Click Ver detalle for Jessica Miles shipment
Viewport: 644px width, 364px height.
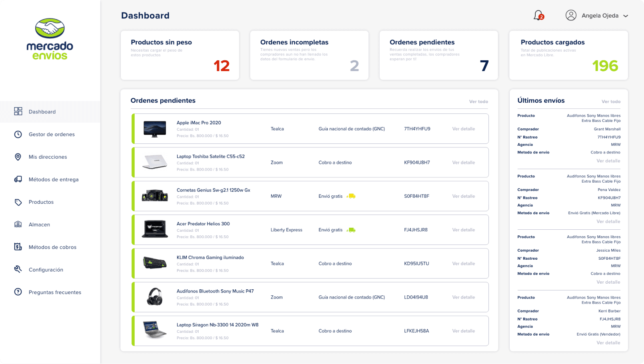[608, 282]
